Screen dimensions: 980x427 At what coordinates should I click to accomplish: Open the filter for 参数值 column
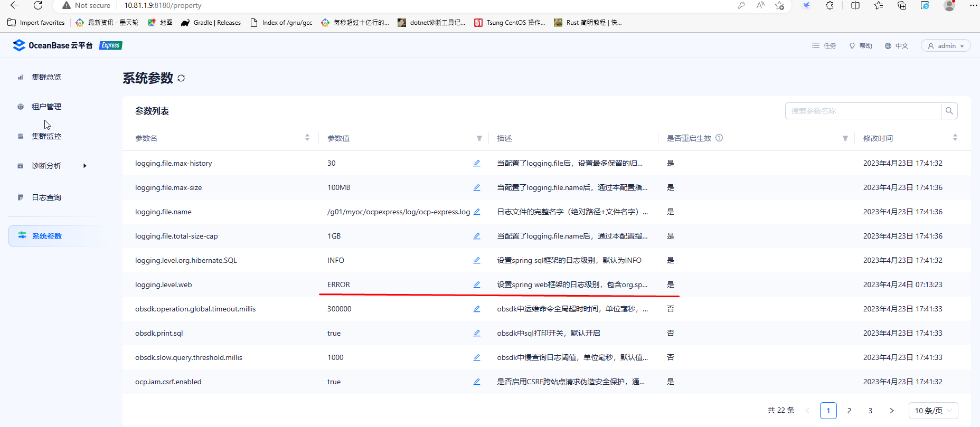(479, 138)
